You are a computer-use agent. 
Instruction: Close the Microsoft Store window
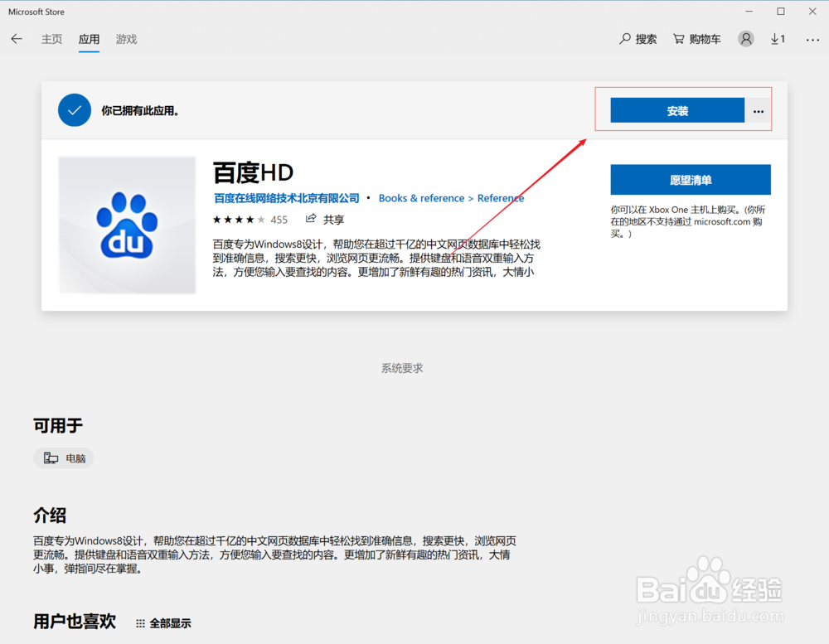click(x=812, y=11)
